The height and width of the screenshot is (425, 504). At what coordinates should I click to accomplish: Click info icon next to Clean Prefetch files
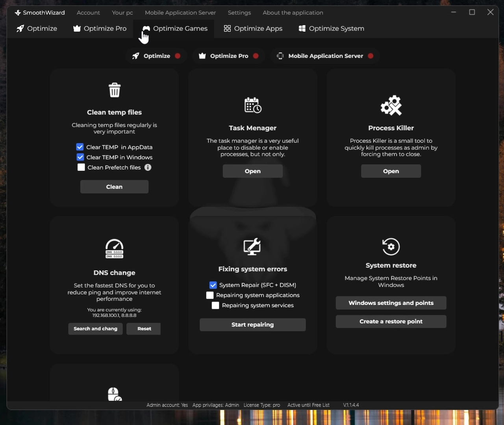pyautogui.click(x=148, y=167)
